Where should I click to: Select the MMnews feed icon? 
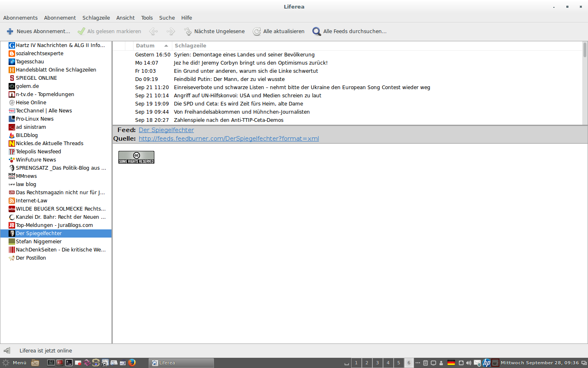tap(12, 176)
